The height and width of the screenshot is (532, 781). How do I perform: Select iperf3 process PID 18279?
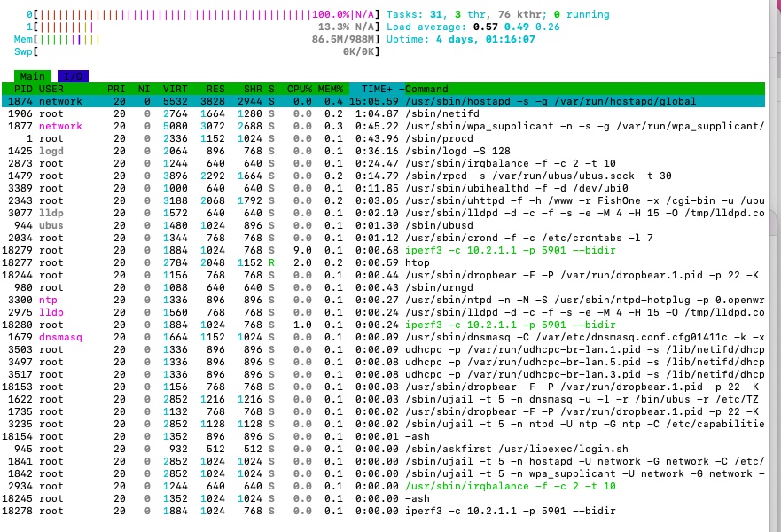383,250
